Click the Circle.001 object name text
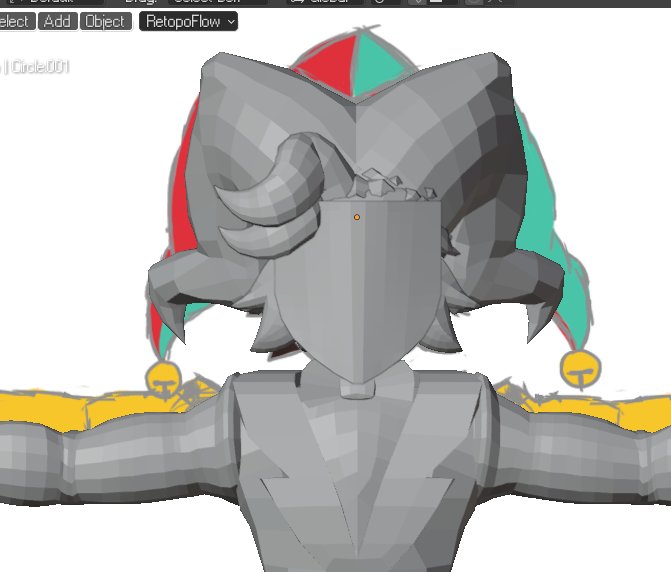Viewport: 671px width, 572px height. (x=39, y=67)
